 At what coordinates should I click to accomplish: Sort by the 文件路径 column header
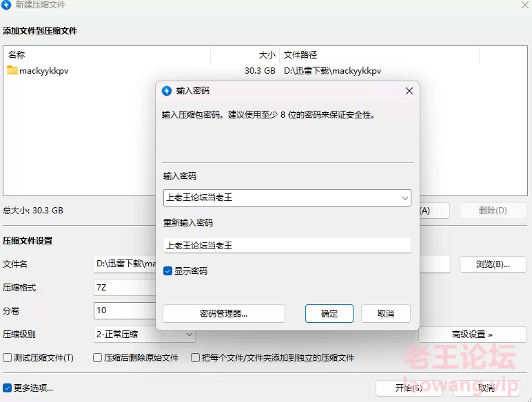(x=379, y=54)
